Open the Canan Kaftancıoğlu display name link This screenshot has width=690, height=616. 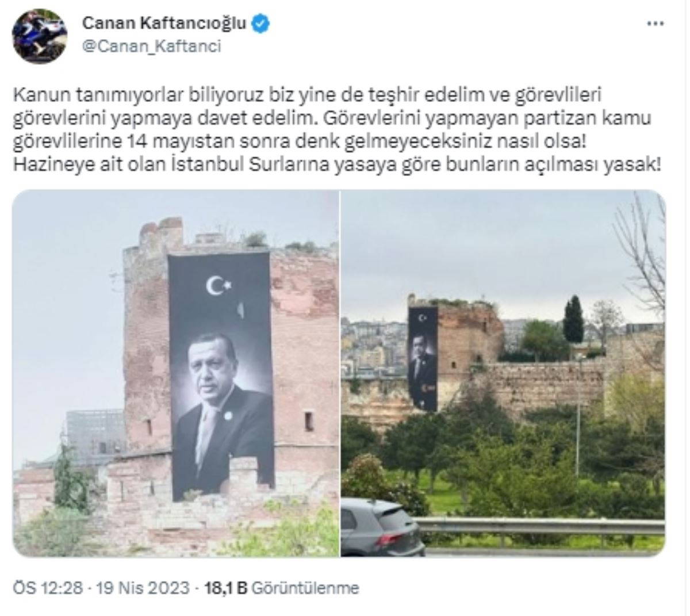[x=164, y=23]
